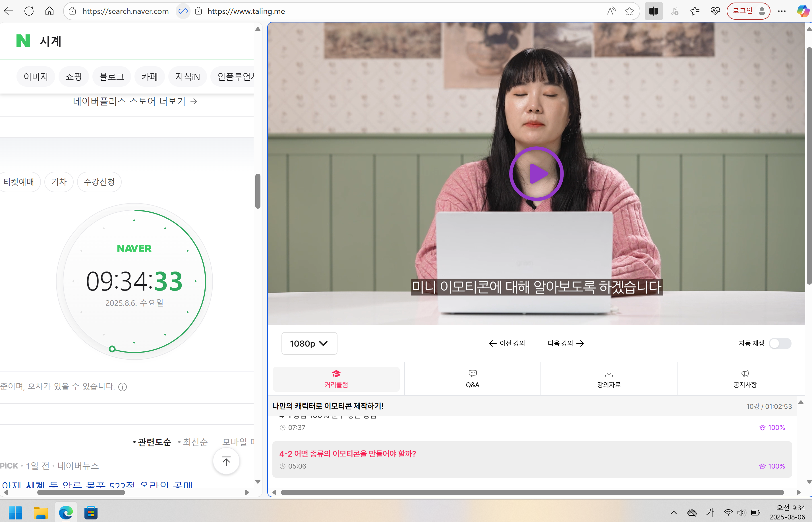This screenshot has height=522, width=812.
Task: Click the 강의자료 download icon
Action: [x=609, y=374]
